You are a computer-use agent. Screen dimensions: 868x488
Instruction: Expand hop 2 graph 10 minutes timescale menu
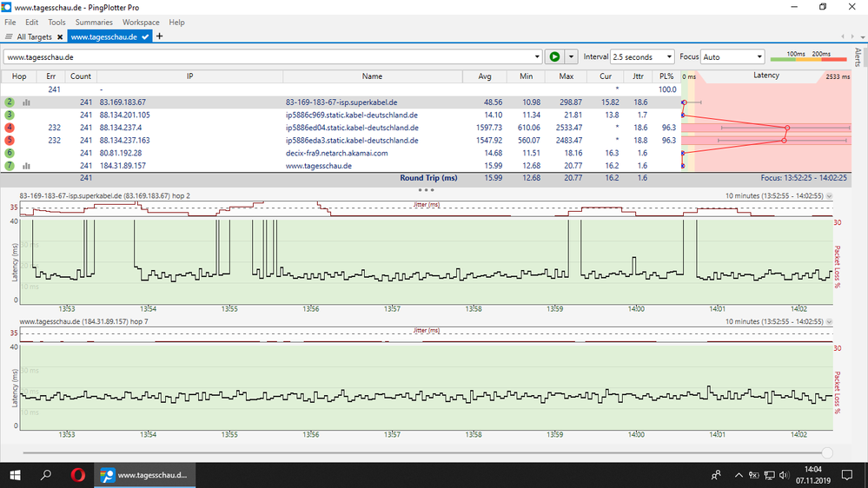point(829,196)
